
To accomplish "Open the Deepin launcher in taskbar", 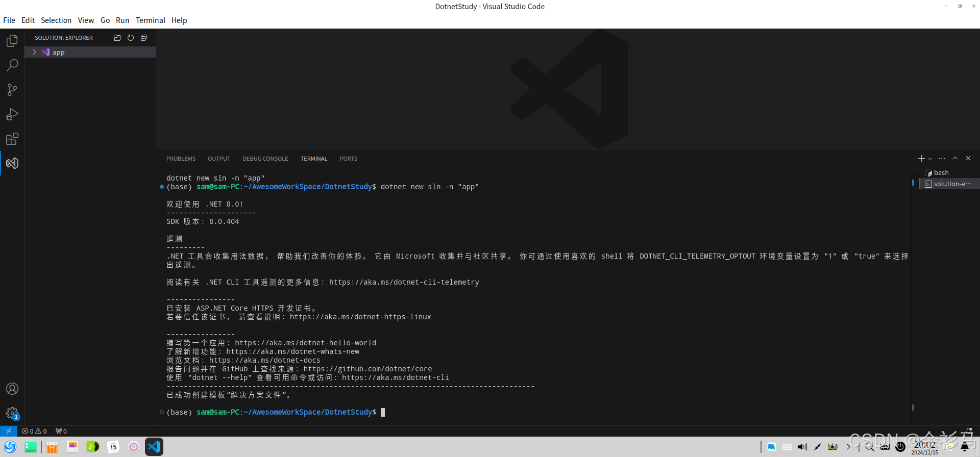I will 10,447.
